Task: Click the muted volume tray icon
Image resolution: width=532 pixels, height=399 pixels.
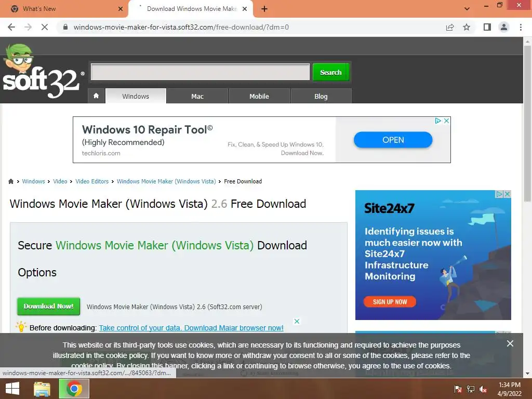Action: coord(483,389)
